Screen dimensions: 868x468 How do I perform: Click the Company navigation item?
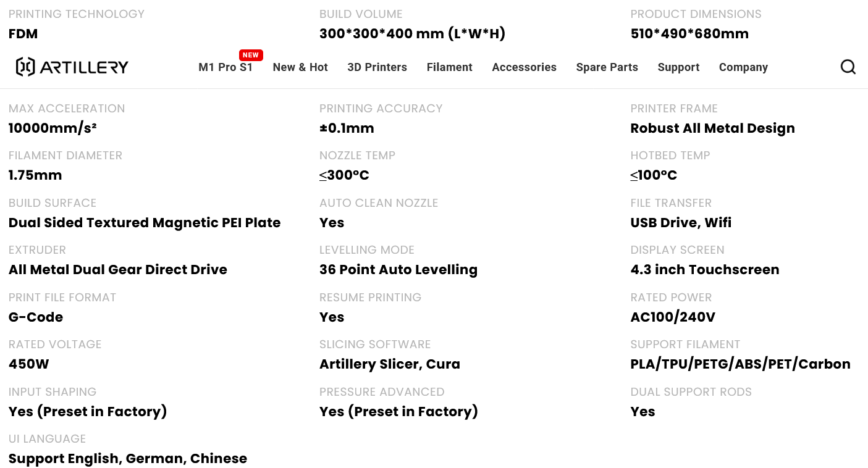pos(743,67)
